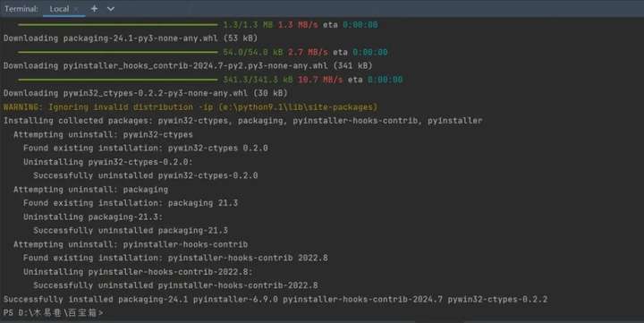Click the yellow WARNING invalid distribution line
644x323 pixels.
tap(191, 106)
